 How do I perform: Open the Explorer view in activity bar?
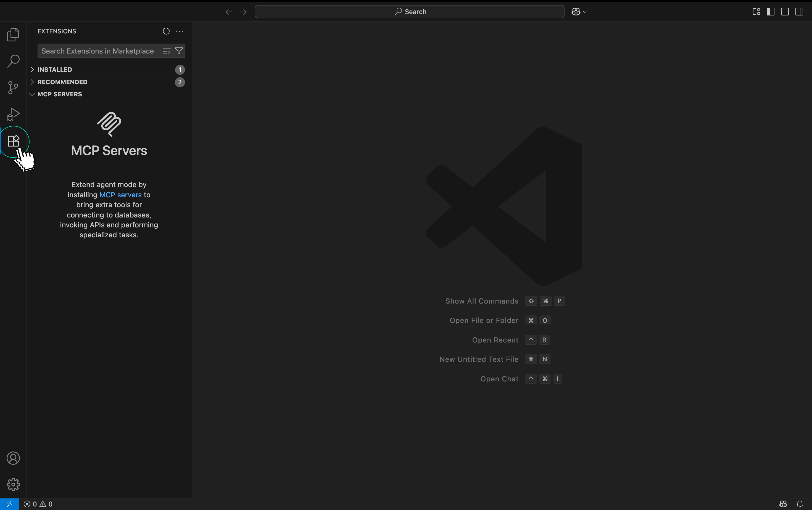[13, 35]
